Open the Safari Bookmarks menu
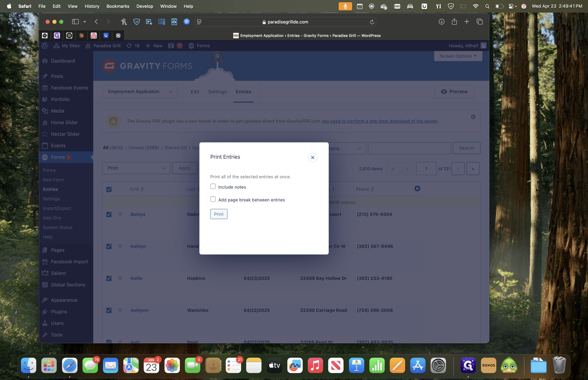 pyautogui.click(x=118, y=6)
